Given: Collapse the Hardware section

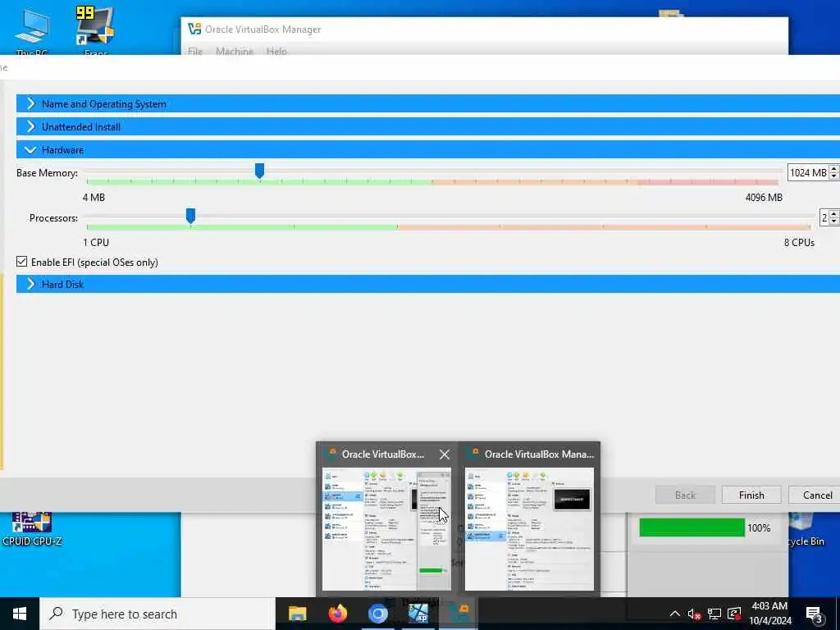Looking at the screenshot, I should 427,150.
